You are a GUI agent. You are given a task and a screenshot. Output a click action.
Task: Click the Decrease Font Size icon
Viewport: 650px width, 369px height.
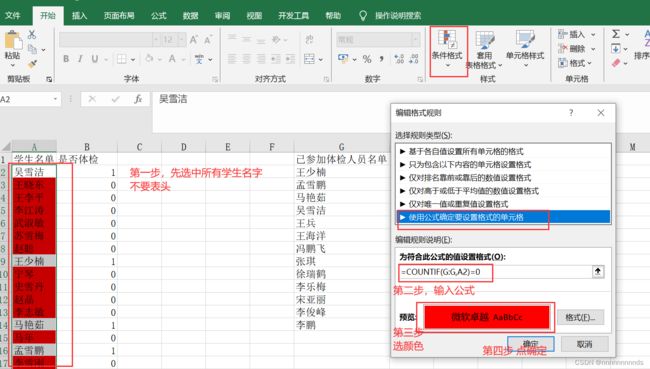pyautogui.click(x=208, y=40)
